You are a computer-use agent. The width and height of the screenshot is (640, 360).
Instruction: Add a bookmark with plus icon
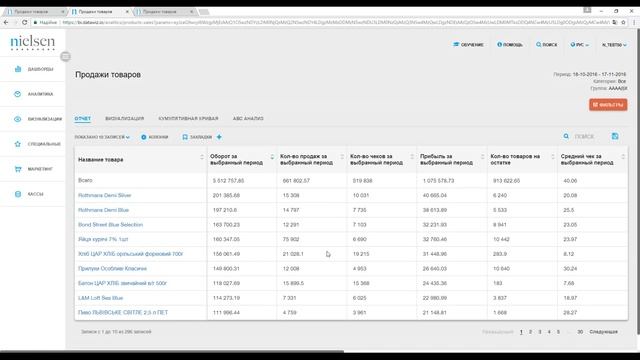coord(219,137)
